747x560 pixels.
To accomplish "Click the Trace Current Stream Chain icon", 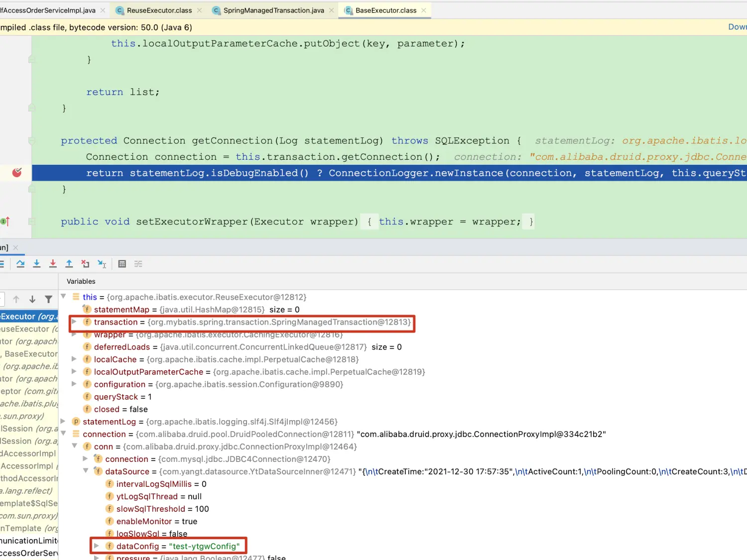I will 138,264.
